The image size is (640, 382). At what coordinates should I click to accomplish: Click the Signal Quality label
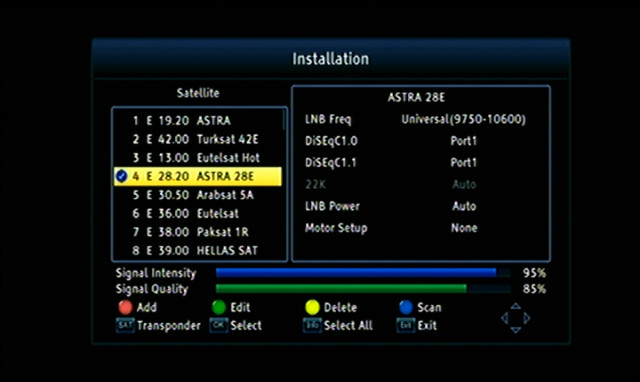coord(152,289)
